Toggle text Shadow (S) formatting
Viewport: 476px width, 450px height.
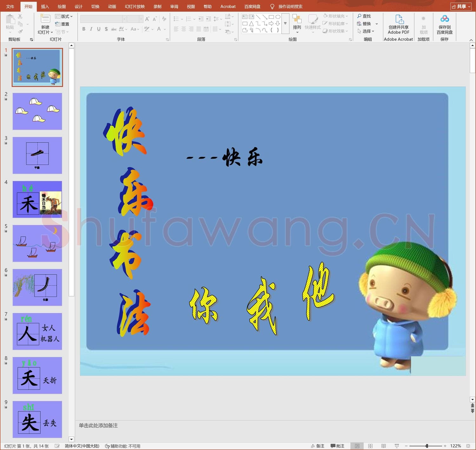106,29
